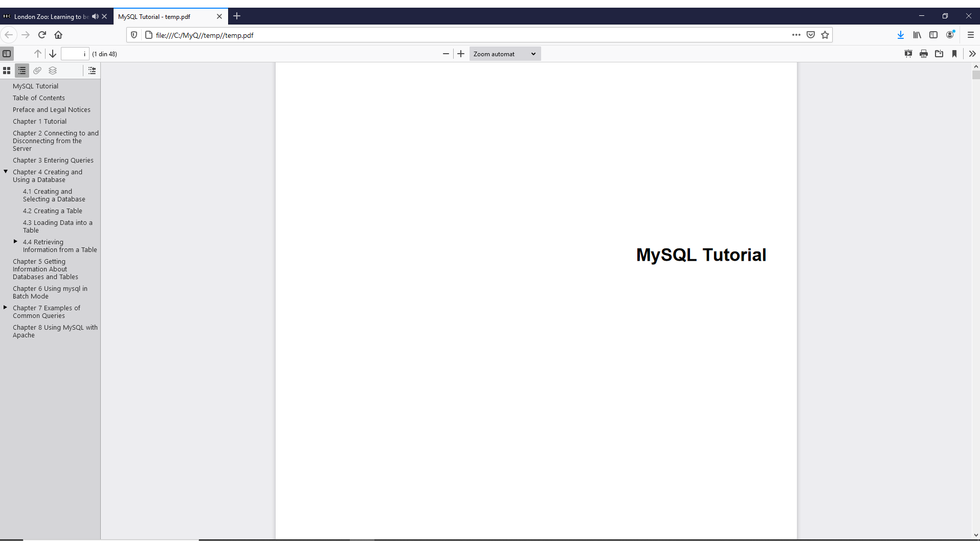
Task: Click the vertical scrollbar thumb
Action: click(976, 75)
